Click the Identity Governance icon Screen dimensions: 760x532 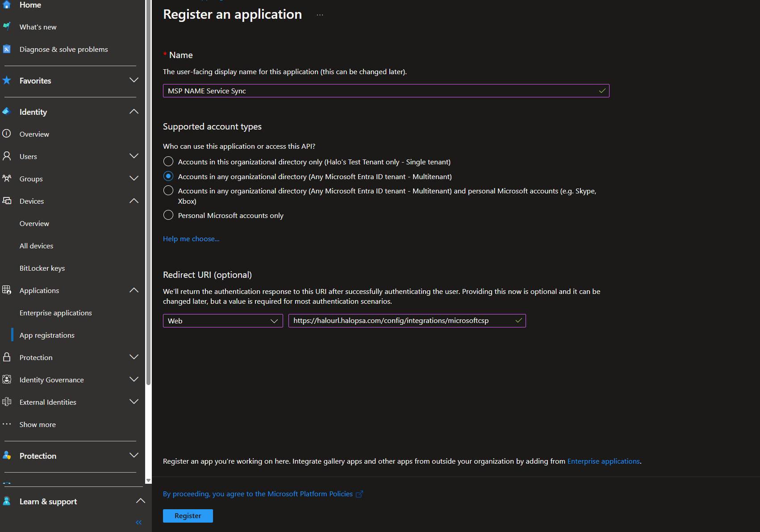[7, 379]
